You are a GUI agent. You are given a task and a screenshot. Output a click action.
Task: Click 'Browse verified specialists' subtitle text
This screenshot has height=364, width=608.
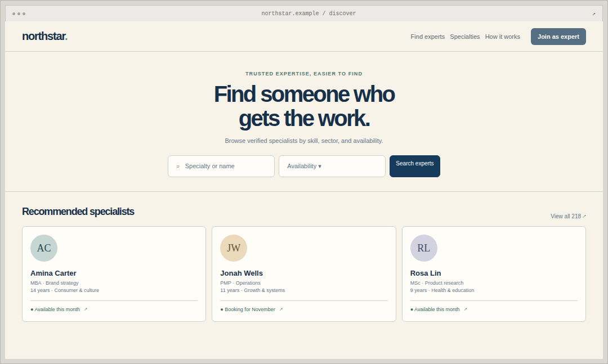click(303, 141)
